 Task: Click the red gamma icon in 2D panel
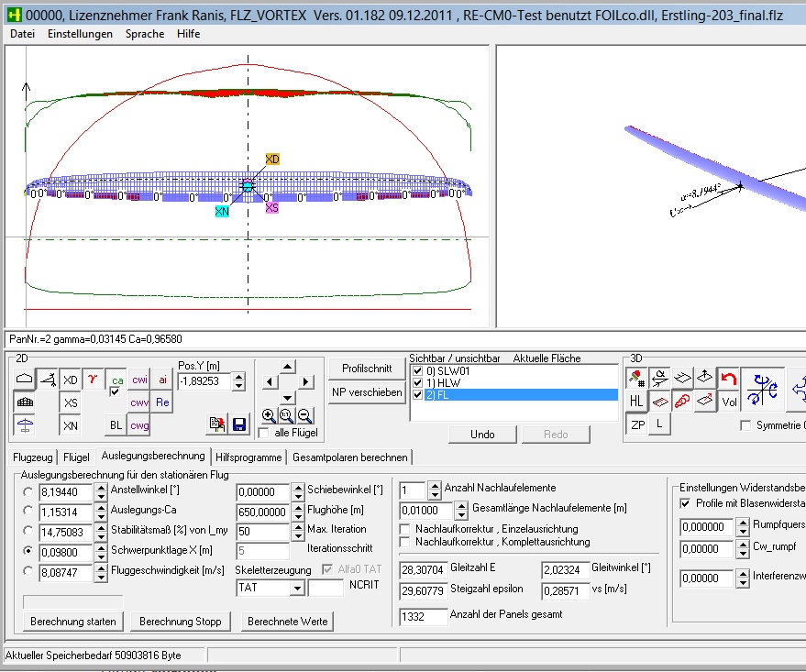pyautogui.click(x=94, y=379)
